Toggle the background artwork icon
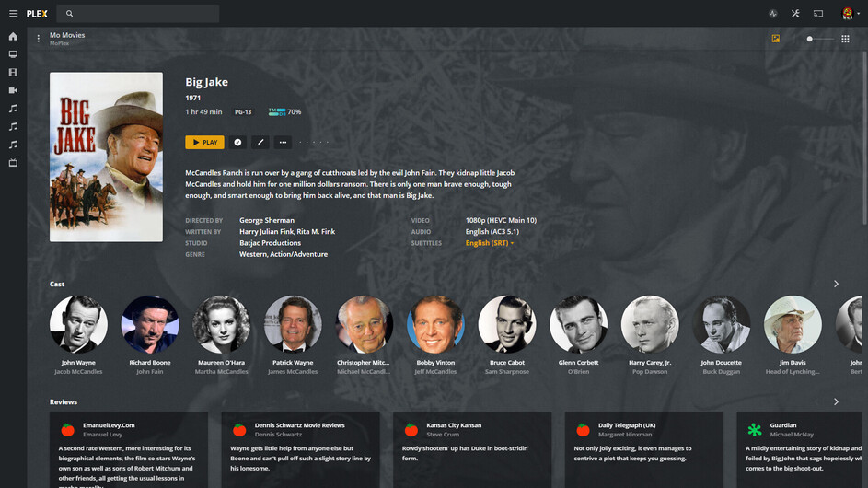 pyautogui.click(x=776, y=39)
